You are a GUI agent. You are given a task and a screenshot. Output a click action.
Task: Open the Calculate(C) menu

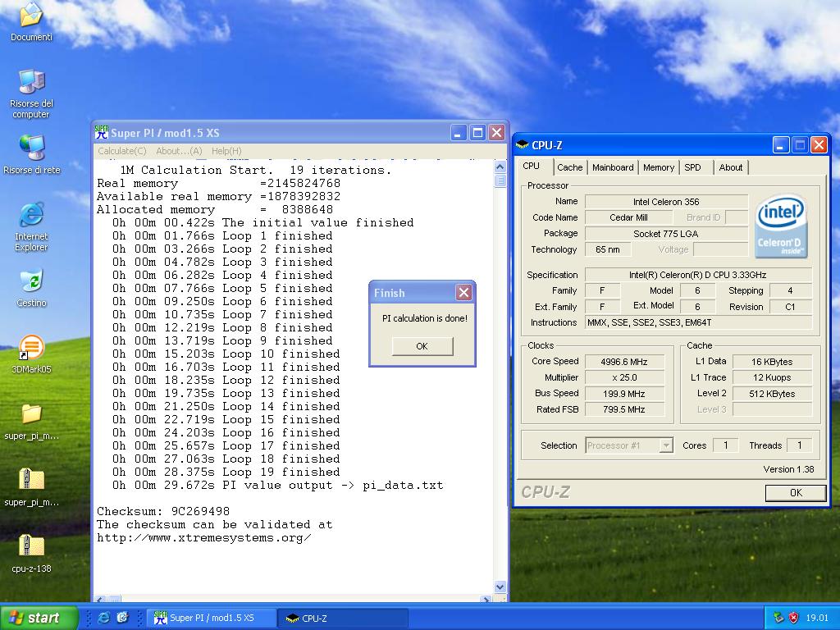[122, 151]
